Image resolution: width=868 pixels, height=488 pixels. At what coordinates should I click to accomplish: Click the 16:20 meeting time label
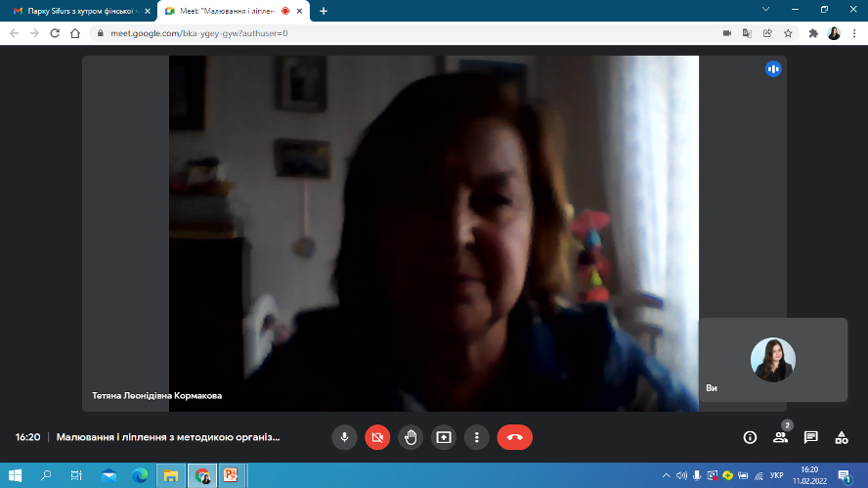click(x=27, y=437)
